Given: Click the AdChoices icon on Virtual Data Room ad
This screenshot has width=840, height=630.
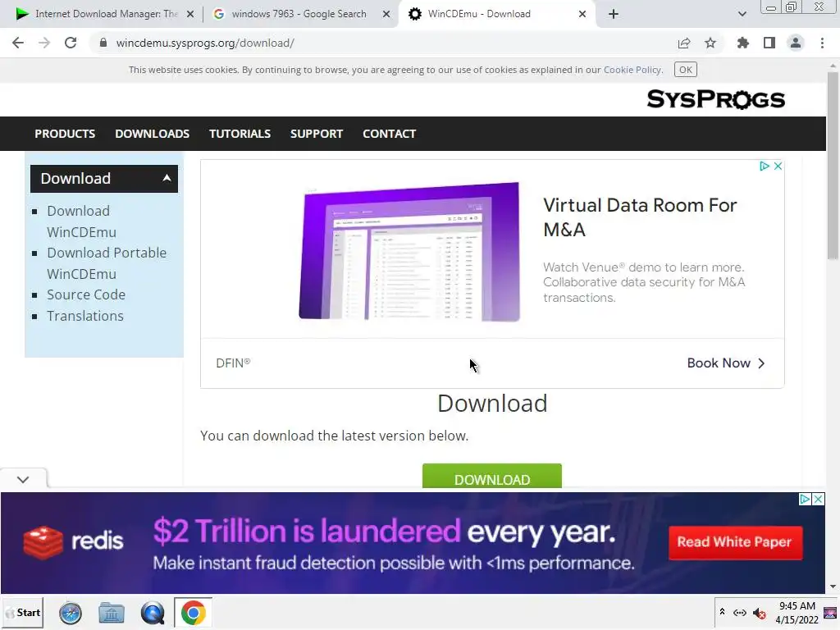Looking at the screenshot, I should pyautogui.click(x=765, y=166).
